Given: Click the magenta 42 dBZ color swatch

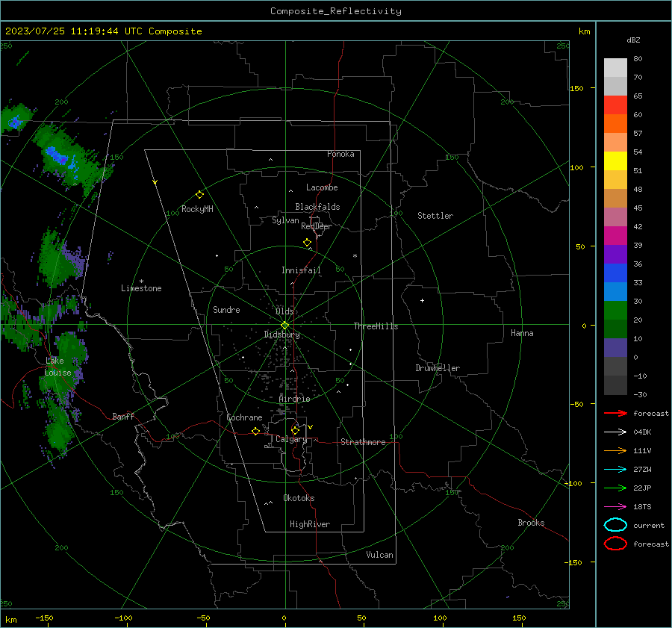Looking at the screenshot, I should (x=615, y=235).
